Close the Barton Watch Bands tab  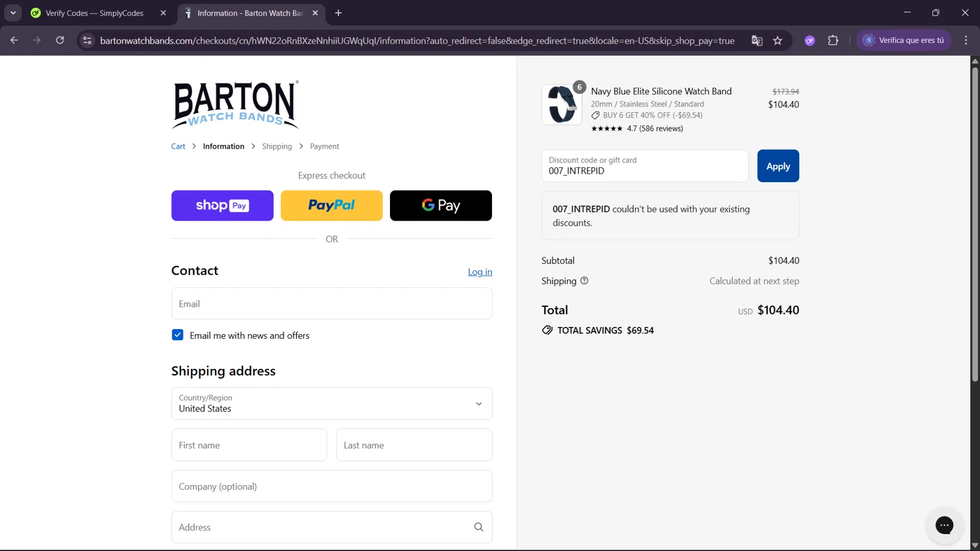(x=315, y=13)
